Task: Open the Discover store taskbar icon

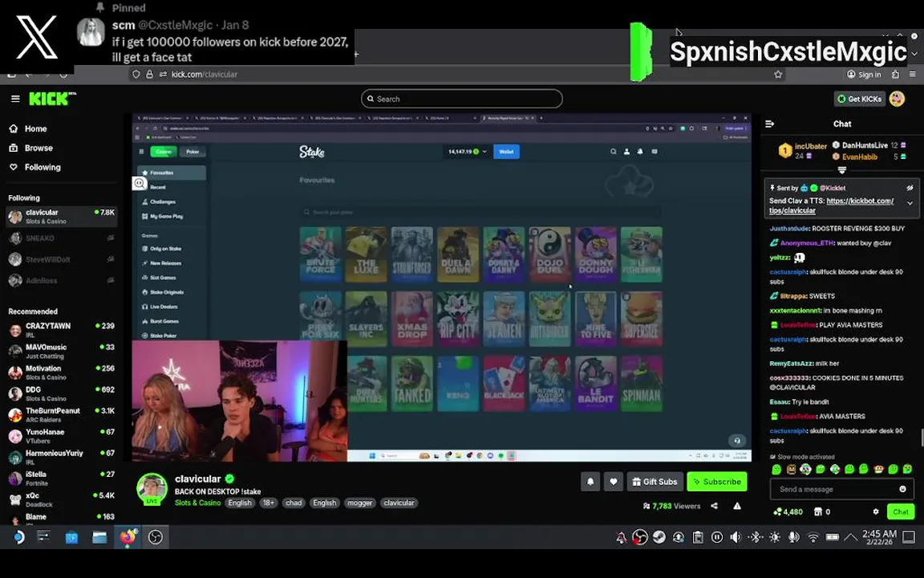Action: point(71,537)
